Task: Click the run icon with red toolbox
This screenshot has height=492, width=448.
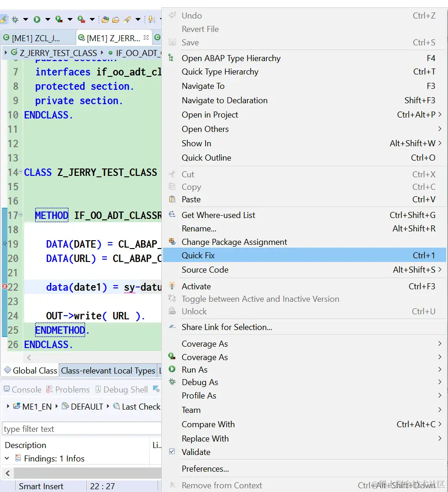Action: (x=81, y=19)
